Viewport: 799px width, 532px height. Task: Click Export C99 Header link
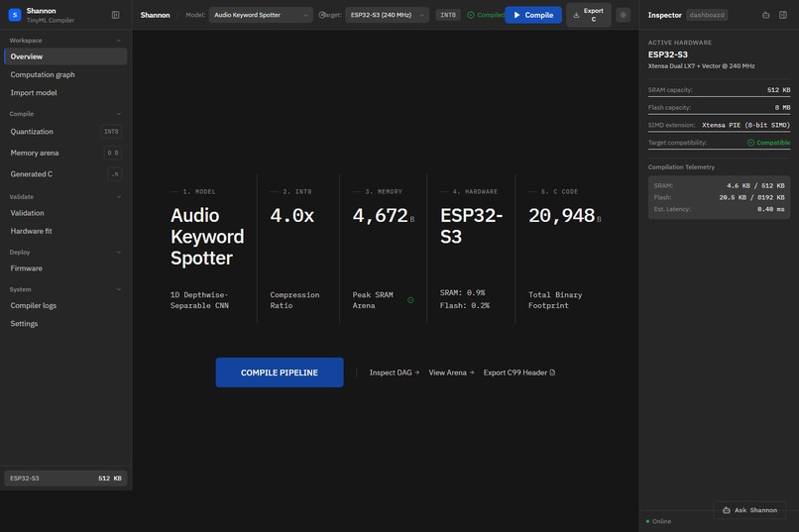coord(518,372)
